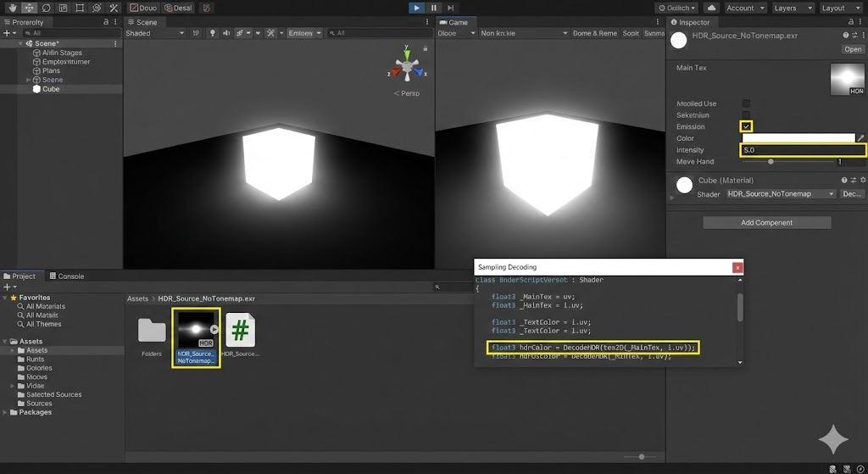Click the Move Hand slider
Image resolution: width=868 pixels, height=474 pixels.
point(788,162)
